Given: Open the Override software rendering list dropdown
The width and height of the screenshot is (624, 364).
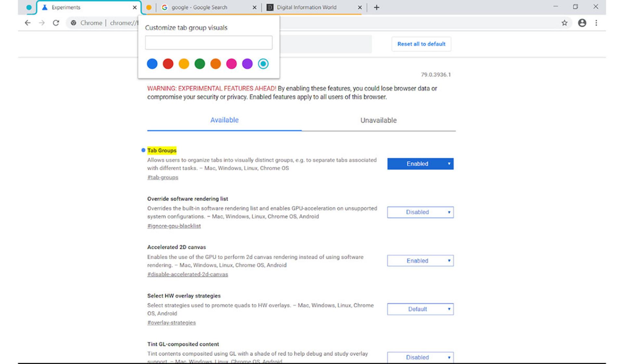Looking at the screenshot, I should pyautogui.click(x=420, y=212).
